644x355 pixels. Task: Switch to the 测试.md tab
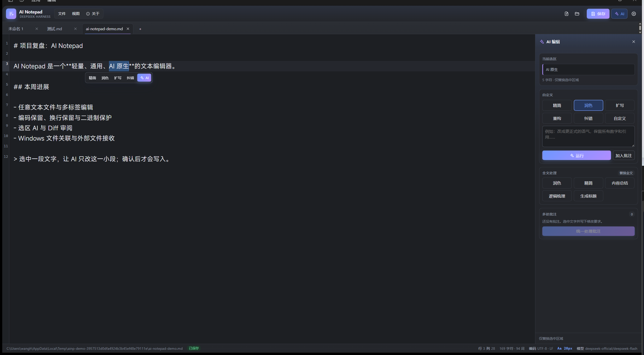pos(55,29)
